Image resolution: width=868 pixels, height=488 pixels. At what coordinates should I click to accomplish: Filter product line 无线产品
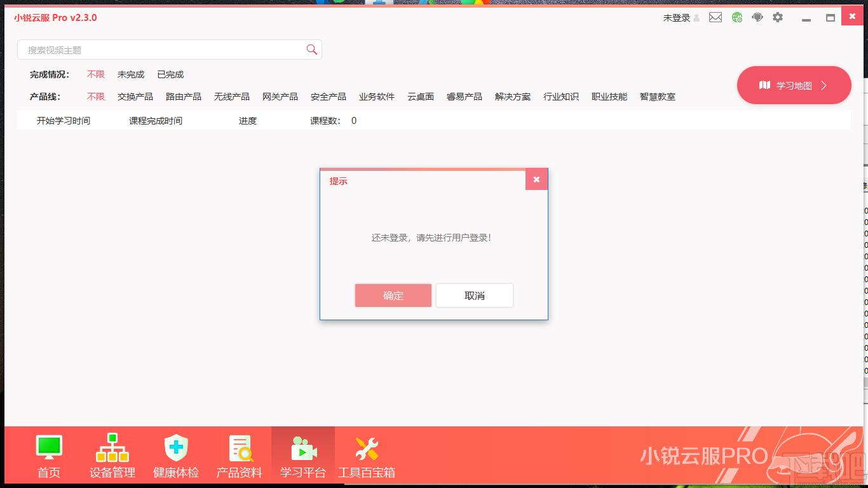tap(232, 97)
